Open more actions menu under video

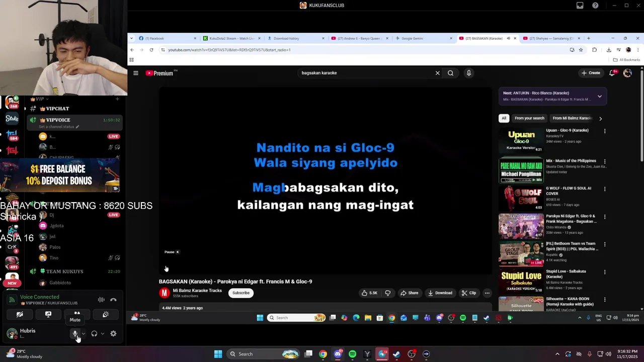[x=487, y=293]
